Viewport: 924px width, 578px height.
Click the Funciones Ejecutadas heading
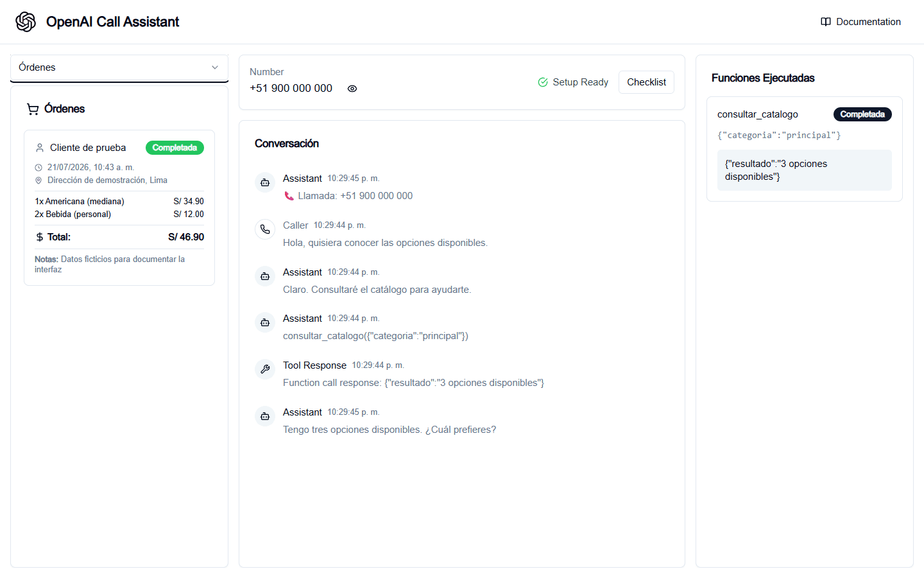pos(763,78)
